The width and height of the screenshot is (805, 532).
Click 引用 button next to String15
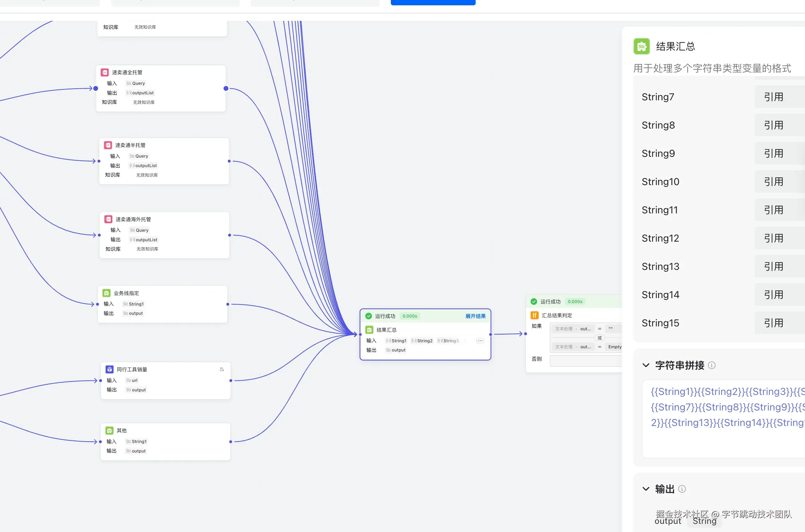point(774,323)
